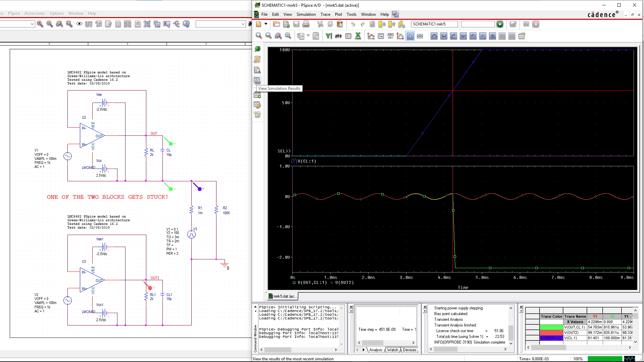Click the Mark Data Points icon

[400, 36]
